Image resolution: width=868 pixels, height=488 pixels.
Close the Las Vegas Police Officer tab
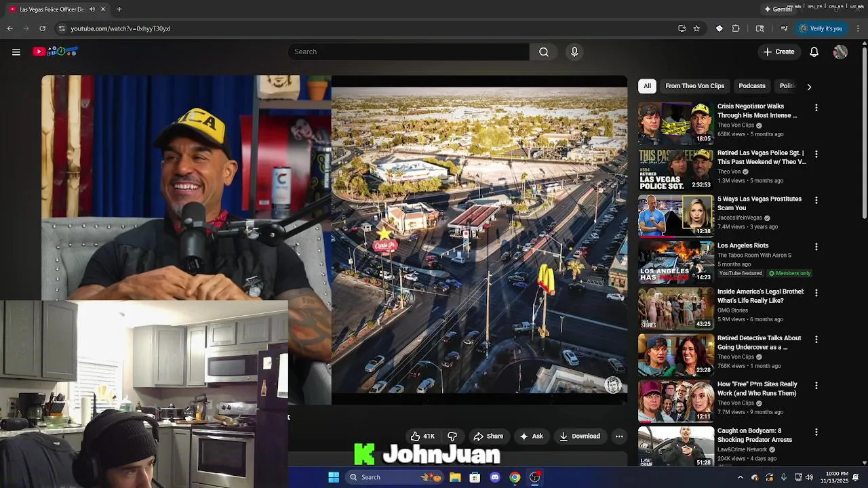[x=103, y=9]
